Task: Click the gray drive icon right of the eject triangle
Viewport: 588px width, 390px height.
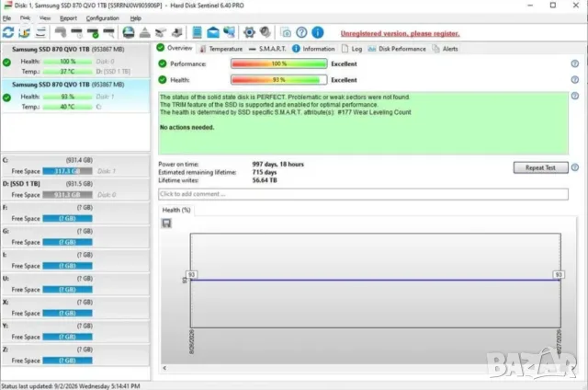Action: point(161,33)
